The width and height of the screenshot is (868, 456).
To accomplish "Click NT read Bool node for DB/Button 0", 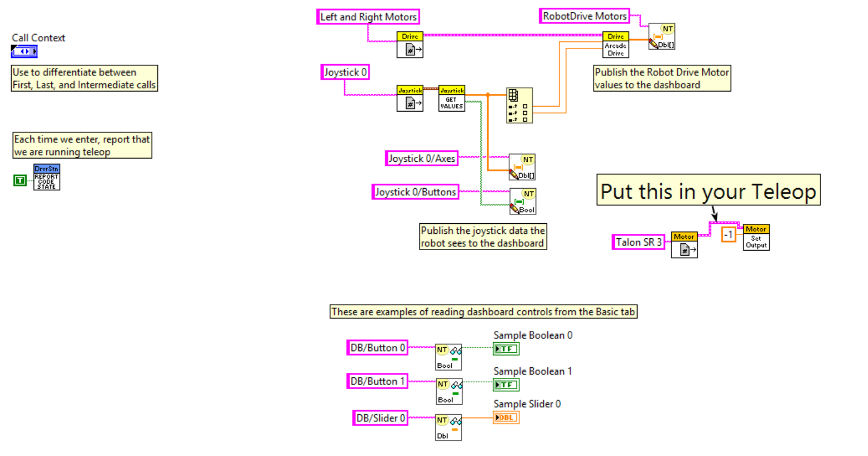I will coord(449,357).
